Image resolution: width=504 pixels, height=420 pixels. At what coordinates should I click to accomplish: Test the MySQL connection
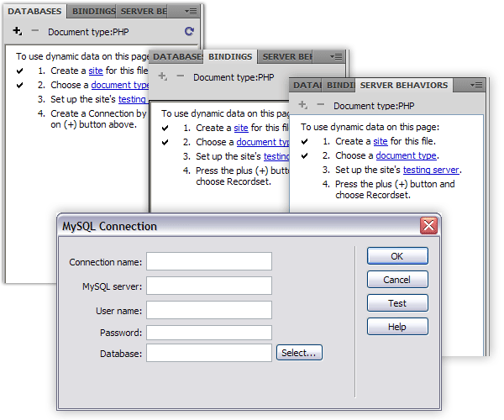pos(397,303)
